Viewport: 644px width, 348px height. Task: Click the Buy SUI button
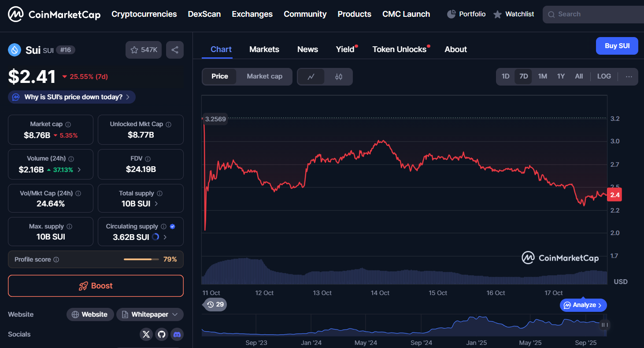tap(617, 46)
